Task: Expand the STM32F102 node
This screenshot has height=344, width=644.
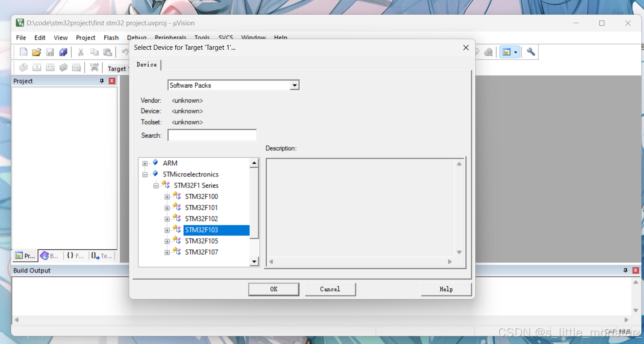Action: pyautogui.click(x=167, y=219)
